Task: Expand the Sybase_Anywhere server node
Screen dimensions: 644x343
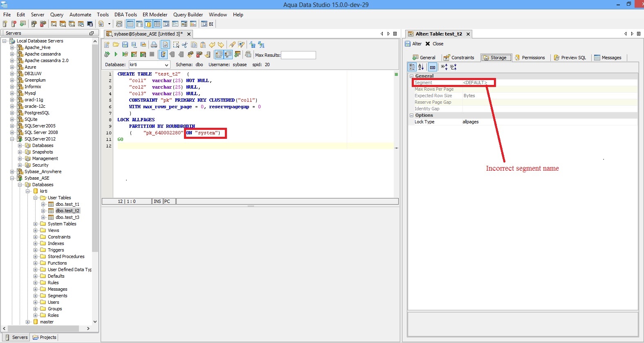Action: point(12,171)
